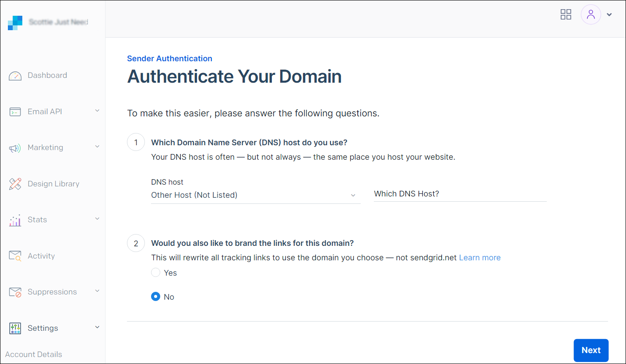Click the Which DNS Host text field

pos(460,194)
